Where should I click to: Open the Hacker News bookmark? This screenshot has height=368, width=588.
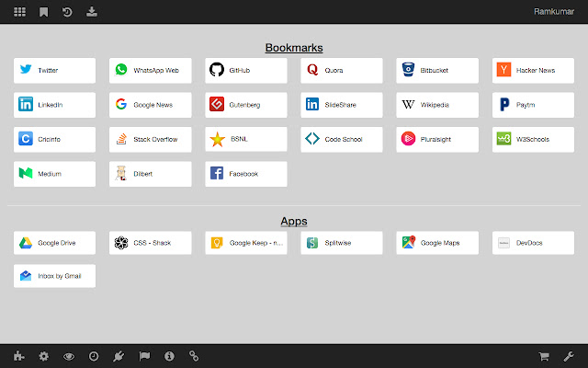533,71
